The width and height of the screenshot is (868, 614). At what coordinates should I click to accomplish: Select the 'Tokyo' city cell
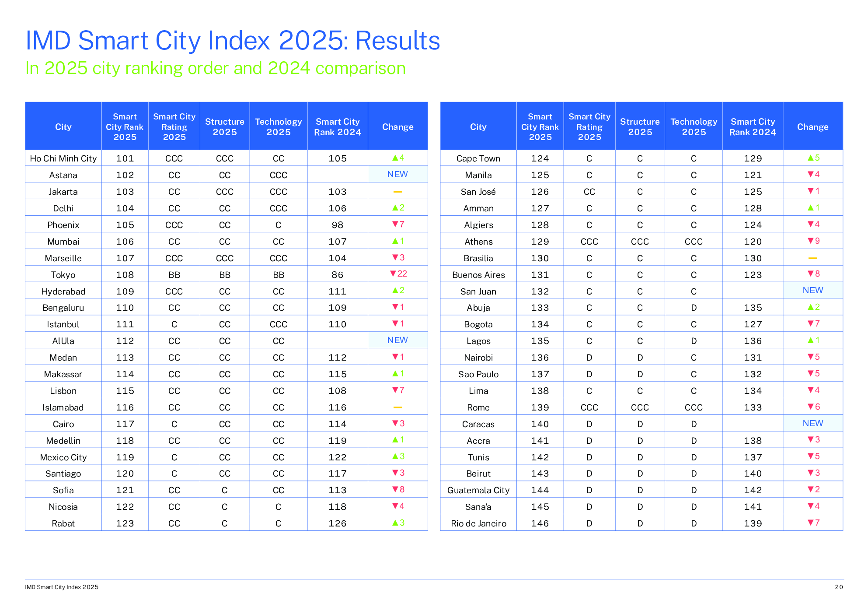[x=63, y=275]
